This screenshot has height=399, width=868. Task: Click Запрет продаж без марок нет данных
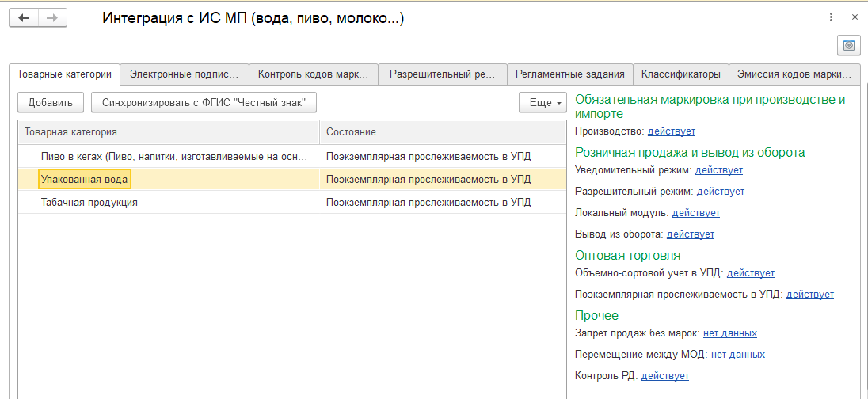point(730,333)
